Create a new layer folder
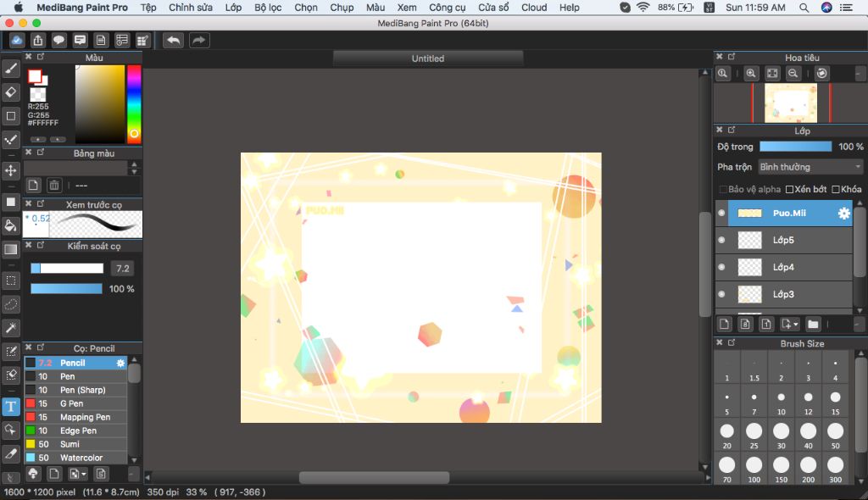 click(813, 324)
